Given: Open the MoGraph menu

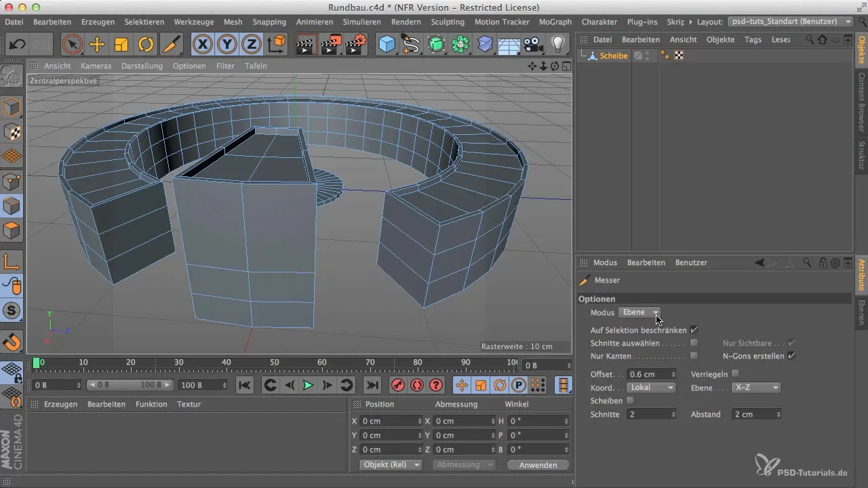Looking at the screenshot, I should [555, 22].
